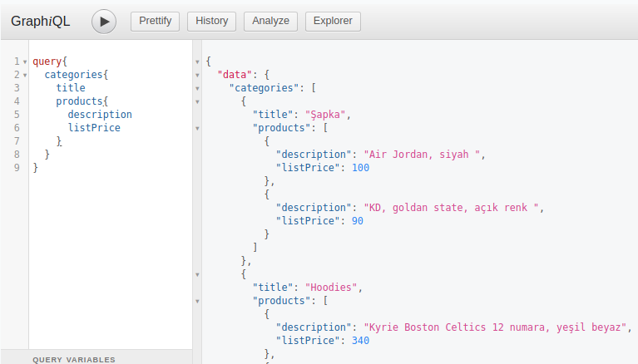The height and width of the screenshot is (364, 638).
Task: Fold the Hoodies products array
Action: (197, 301)
